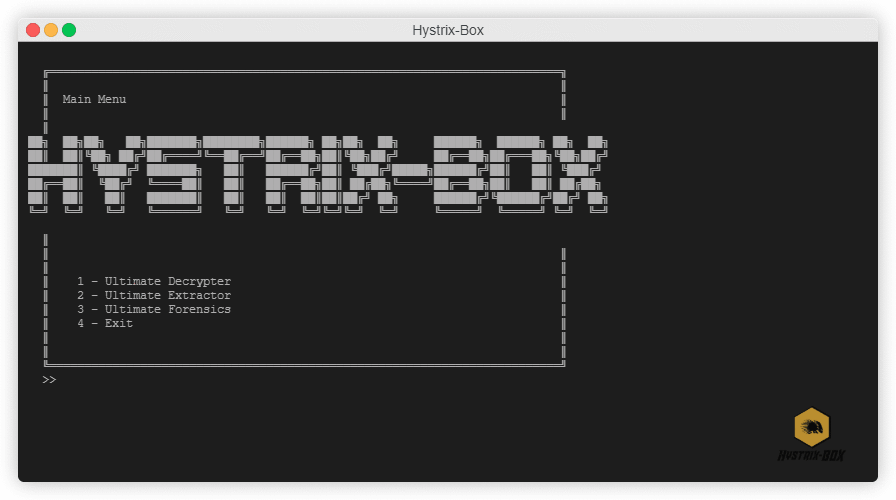Select option 4 Exit

[x=105, y=323]
